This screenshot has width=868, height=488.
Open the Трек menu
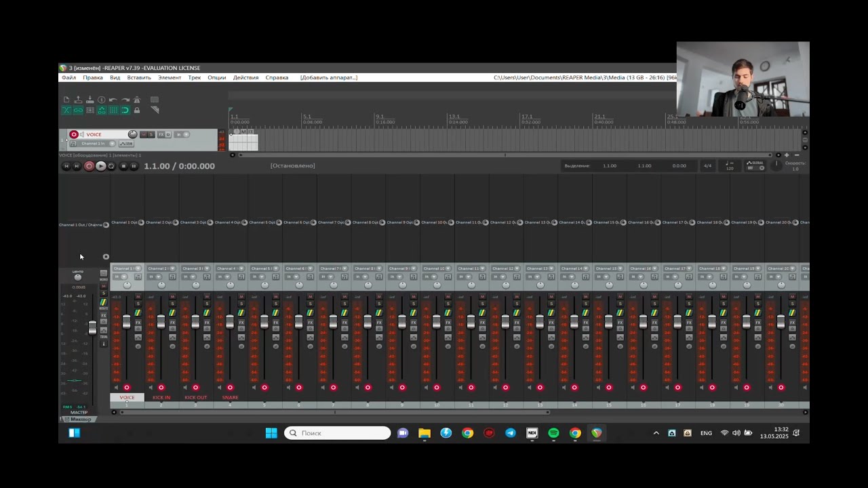pyautogui.click(x=195, y=77)
